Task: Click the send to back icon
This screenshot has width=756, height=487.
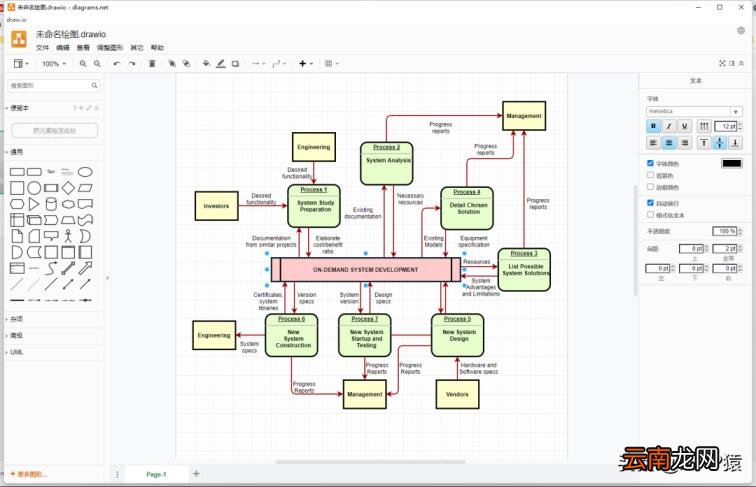Action: pyautogui.click(x=186, y=64)
